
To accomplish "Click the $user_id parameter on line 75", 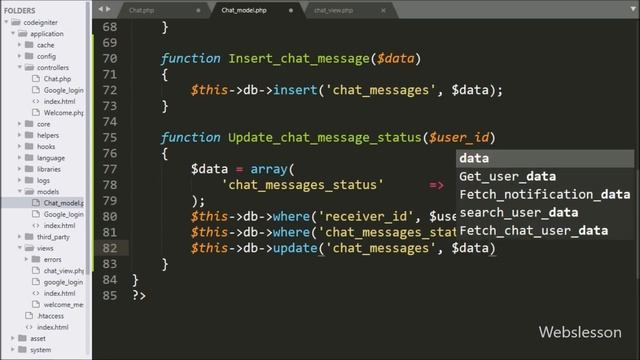I will click(459, 138).
